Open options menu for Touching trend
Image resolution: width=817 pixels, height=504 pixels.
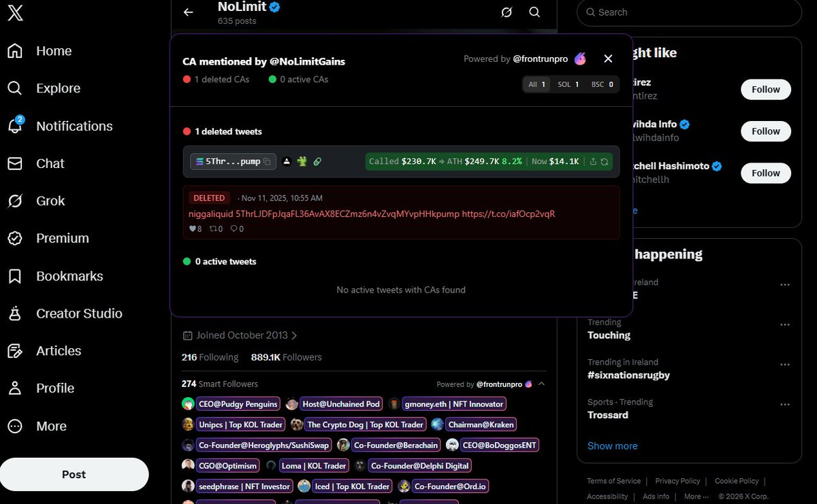tap(785, 325)
